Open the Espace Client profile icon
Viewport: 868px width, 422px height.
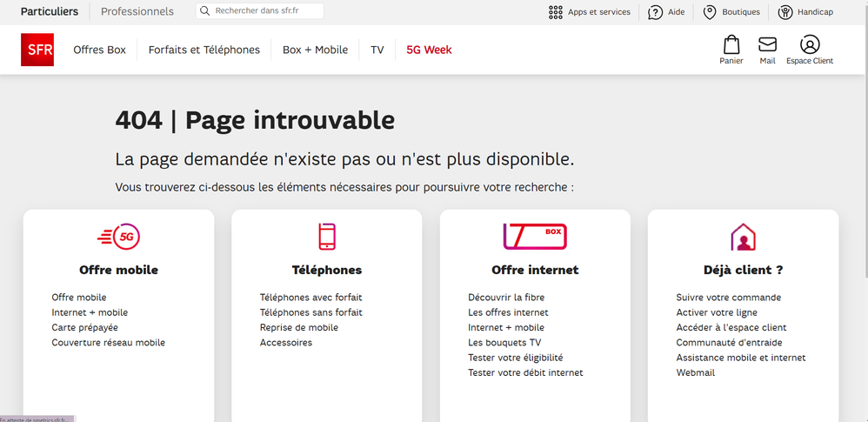pos(810,45)
